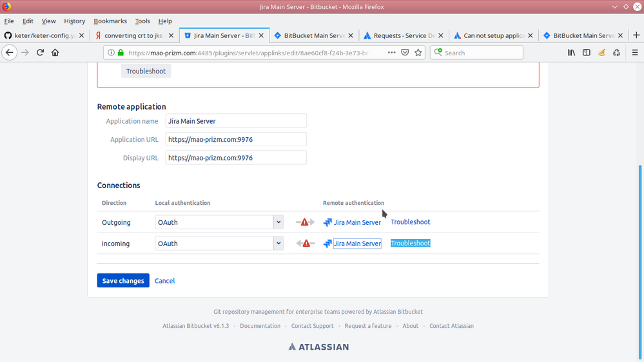
Task: Open the File menu
Action: point(9,21)
